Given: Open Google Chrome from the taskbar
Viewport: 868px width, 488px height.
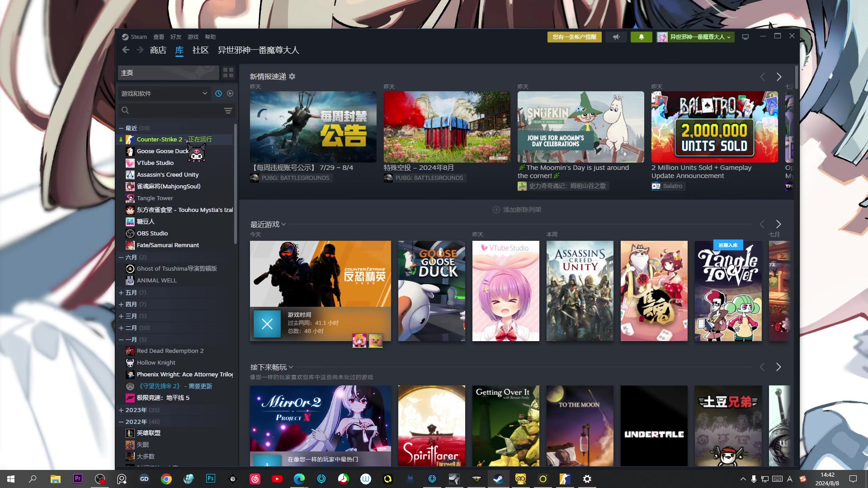Looking at the screenshot, I should pyautogui.click(x=166, y=479).
